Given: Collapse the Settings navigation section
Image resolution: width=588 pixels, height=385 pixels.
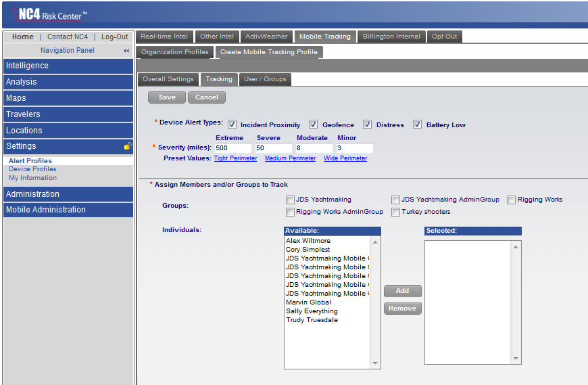Looking at the screenshot, I should [x=68, y=146].
